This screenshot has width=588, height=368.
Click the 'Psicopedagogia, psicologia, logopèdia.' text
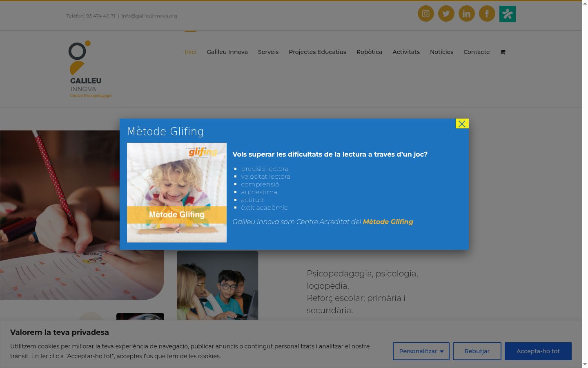pyautogui.click(x=362, y=280)
